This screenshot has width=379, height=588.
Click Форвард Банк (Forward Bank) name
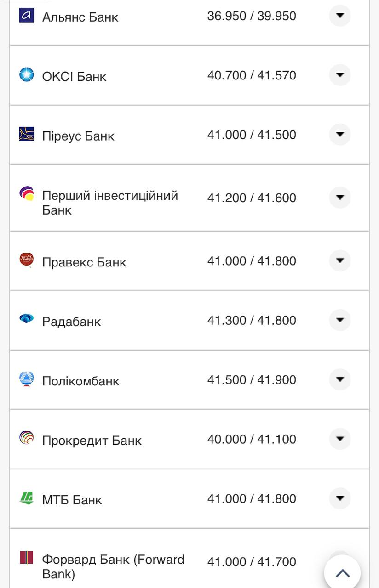(113, 566)
